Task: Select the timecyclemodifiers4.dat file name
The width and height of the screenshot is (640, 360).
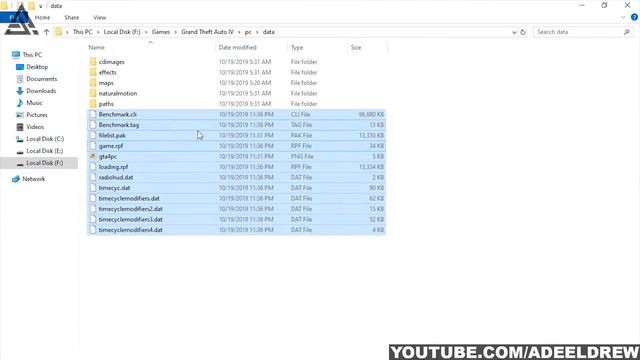Action: tap(131, 230)
